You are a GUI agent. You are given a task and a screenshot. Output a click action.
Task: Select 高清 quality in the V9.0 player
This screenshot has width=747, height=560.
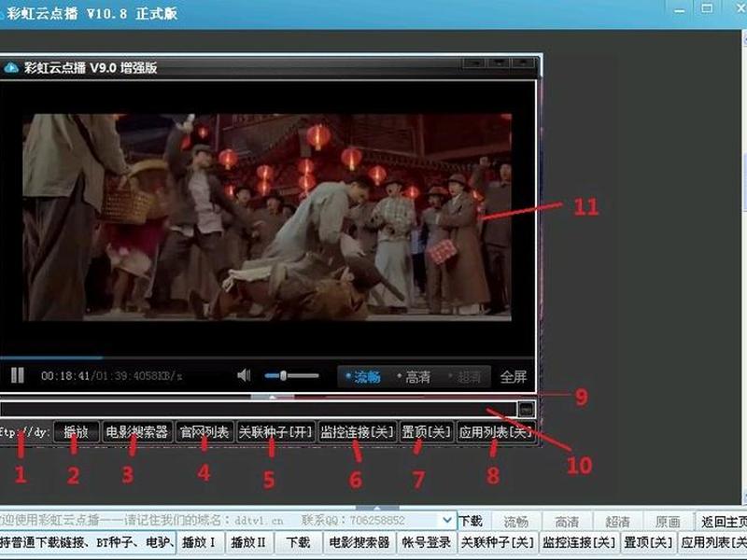414,377
